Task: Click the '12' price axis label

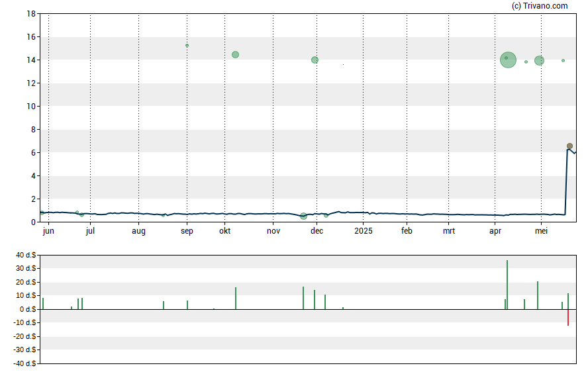Action: click(x=31, y=83)
